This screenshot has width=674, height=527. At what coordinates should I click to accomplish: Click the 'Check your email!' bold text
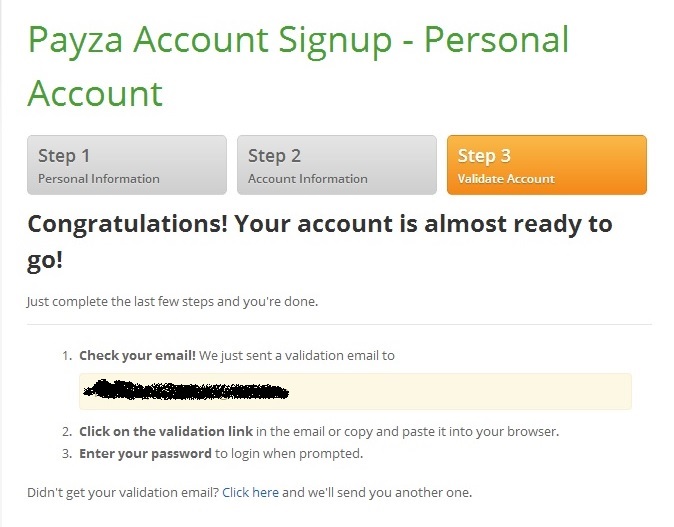coord(137,355)
